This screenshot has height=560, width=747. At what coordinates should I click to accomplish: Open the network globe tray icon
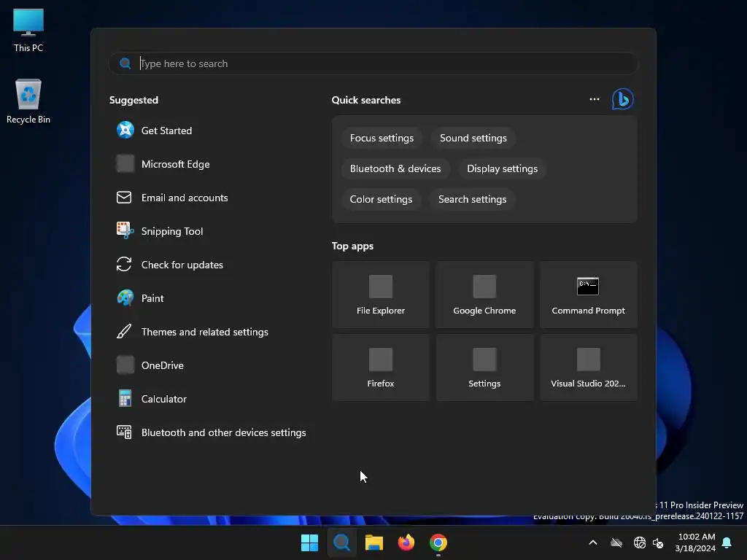(x=639, y=542)
